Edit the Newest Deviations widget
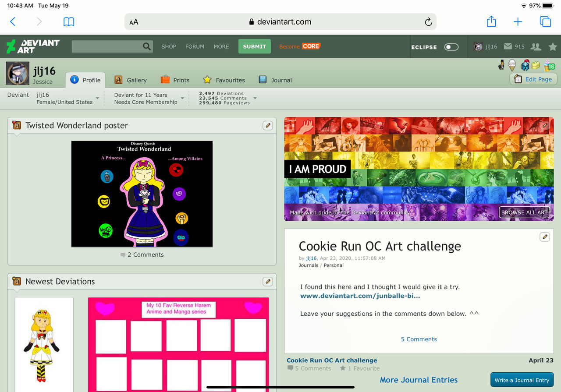This screenshot has width=561, height=392. [x=268, y=282]
